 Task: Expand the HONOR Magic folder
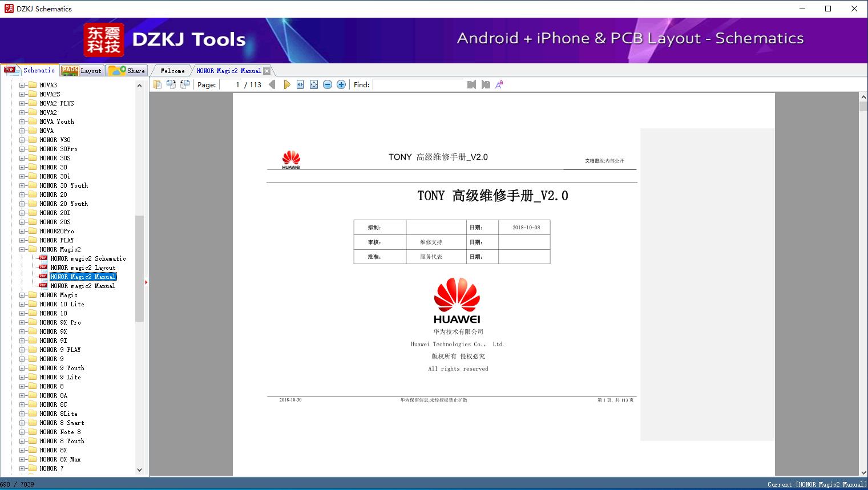(22, 295)
